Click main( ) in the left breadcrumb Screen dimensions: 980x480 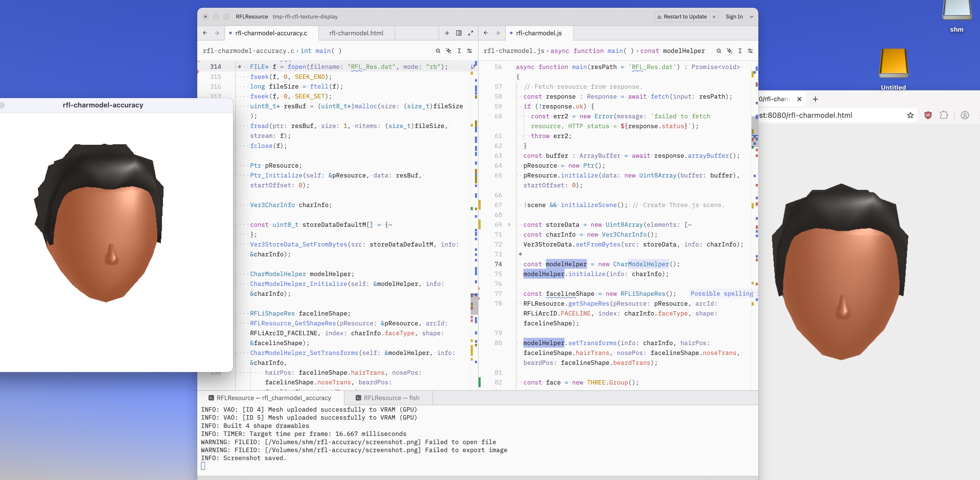coord(328,51)
